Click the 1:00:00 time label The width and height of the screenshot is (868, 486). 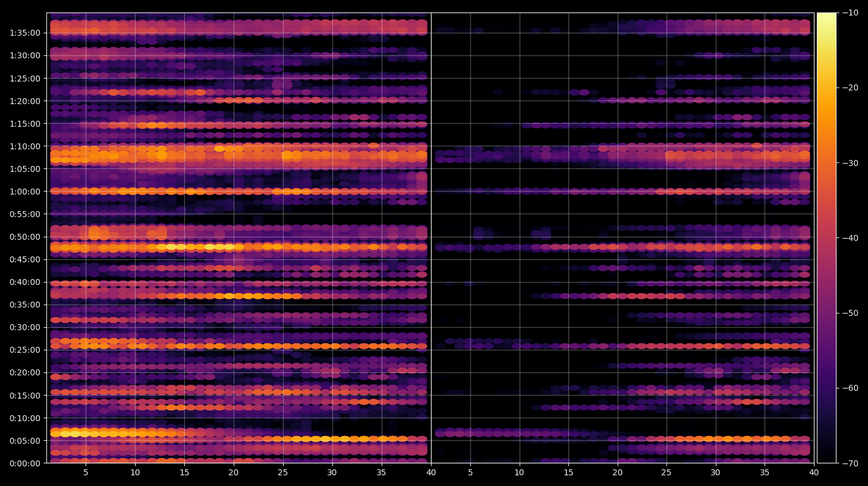(25, 192)
